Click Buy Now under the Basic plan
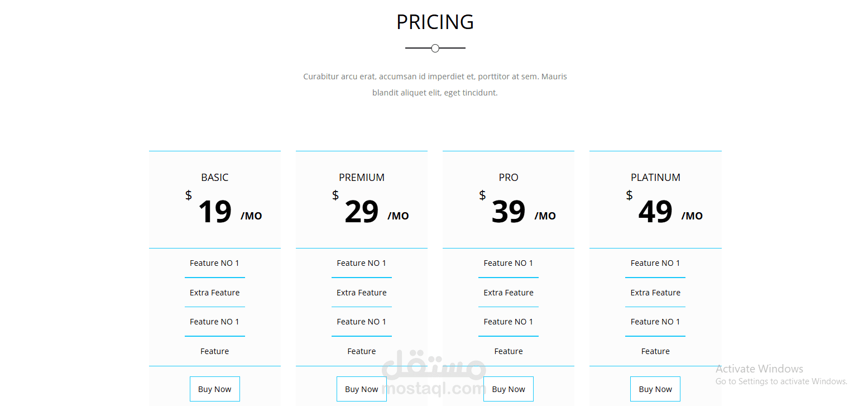868x406 pixels. coord(215,389)
